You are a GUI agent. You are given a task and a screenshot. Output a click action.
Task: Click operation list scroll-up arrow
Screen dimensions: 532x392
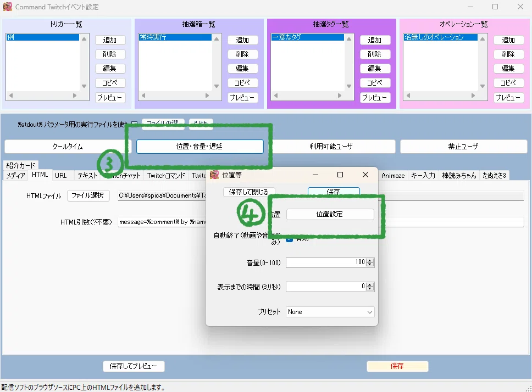point(483,38)
